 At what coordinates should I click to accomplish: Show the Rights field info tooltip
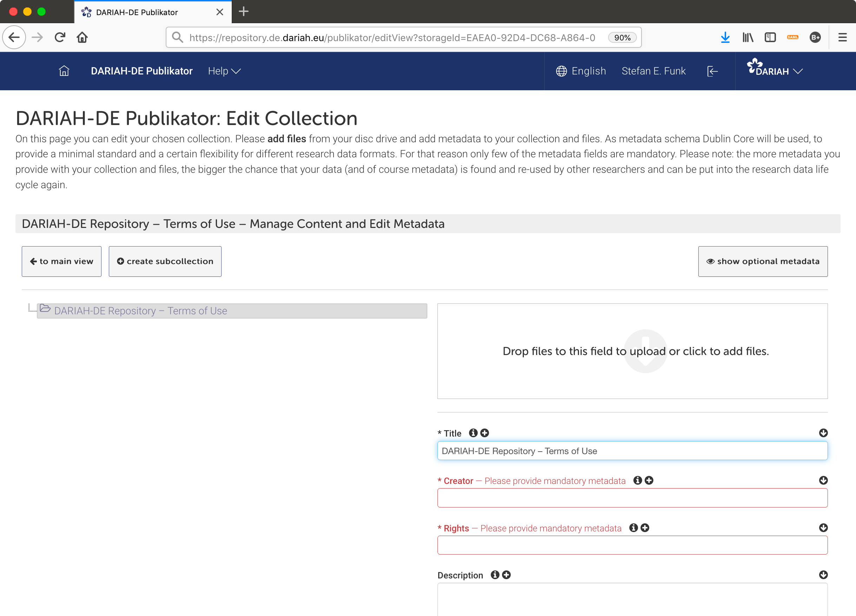pyautogui.click(x=634, y=528)
